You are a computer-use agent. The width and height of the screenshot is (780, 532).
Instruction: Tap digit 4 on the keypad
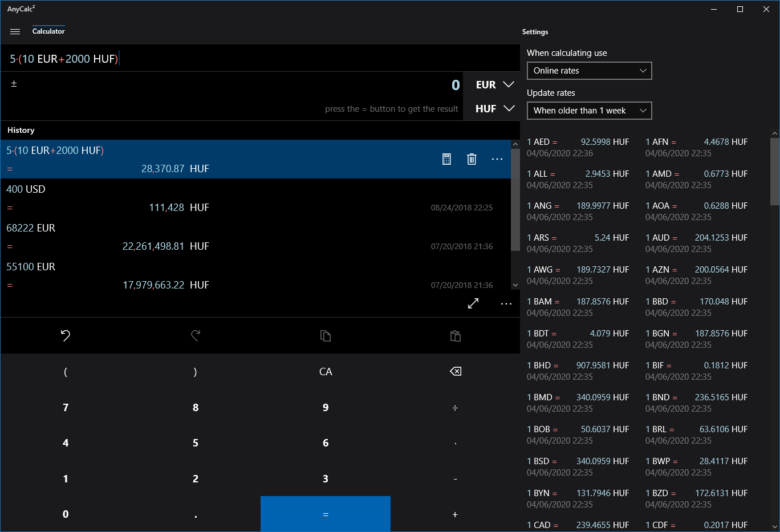point(66,443)
